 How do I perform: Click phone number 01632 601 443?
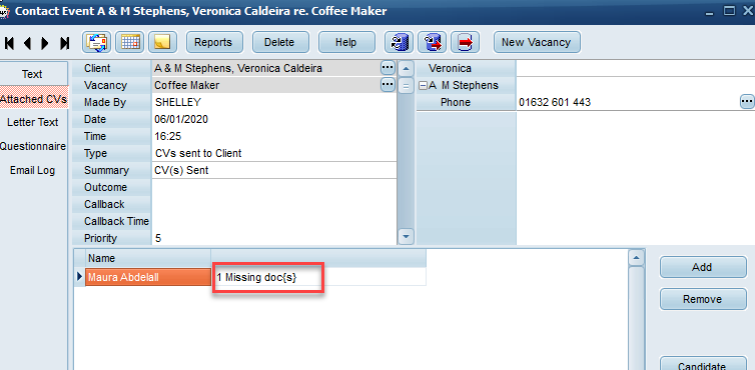coord(555,102)
